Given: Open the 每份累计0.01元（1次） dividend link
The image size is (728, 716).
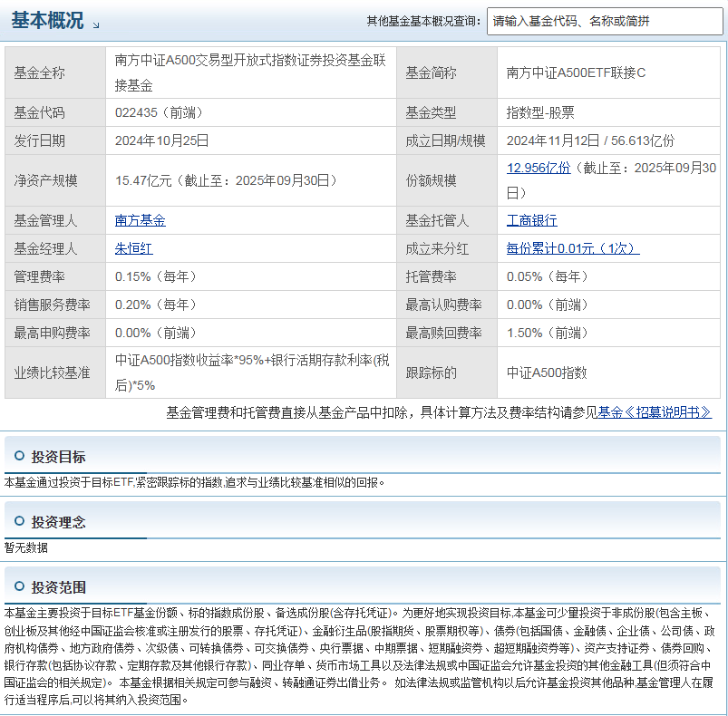Looking at the screenshot, I should (x=573, y=248).
